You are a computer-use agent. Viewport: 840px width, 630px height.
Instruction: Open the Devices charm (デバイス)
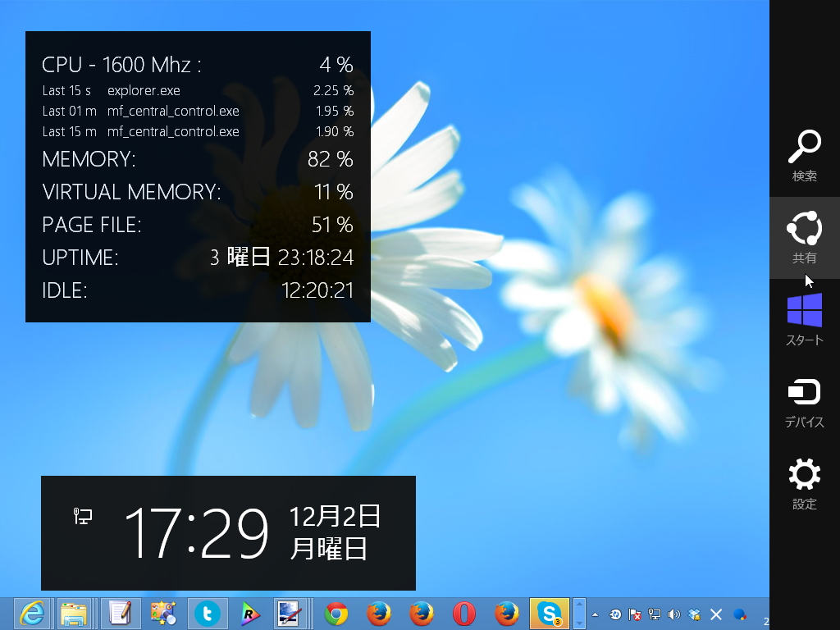(804, 402)
